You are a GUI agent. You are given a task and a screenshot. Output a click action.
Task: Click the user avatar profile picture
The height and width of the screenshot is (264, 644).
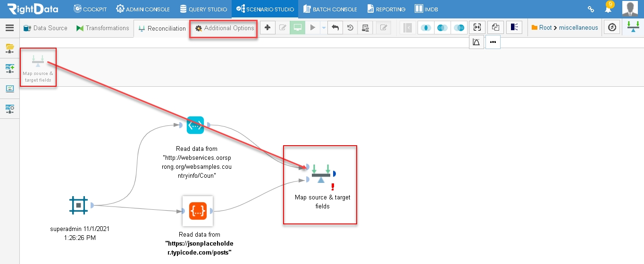click(631, 9)
